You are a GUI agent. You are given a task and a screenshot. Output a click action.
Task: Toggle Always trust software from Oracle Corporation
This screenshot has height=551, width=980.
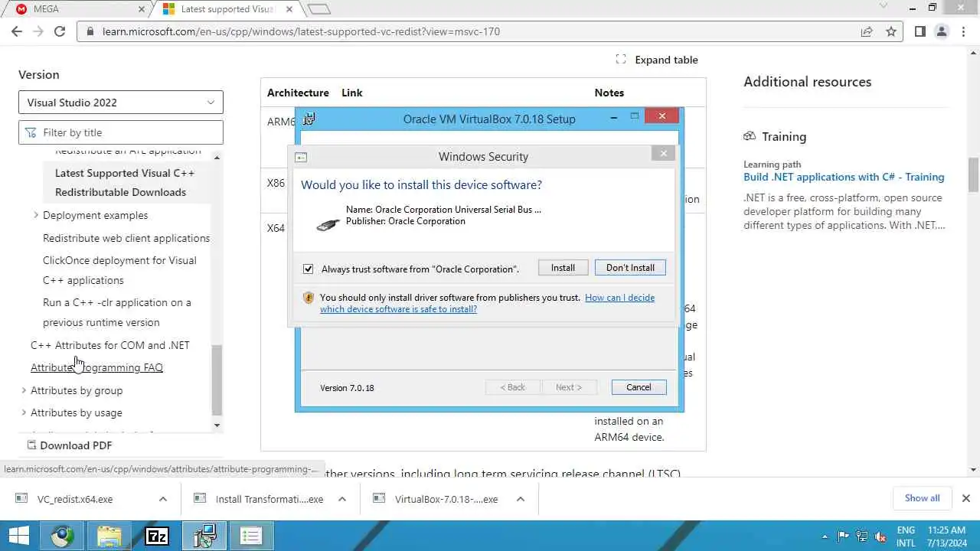tap(308, 269)
